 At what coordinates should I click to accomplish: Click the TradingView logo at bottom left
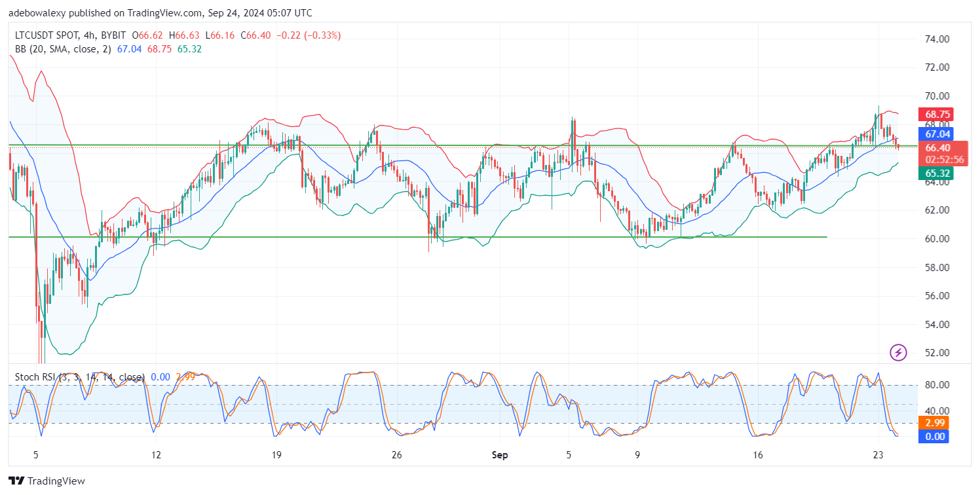[x=47, y=481]
